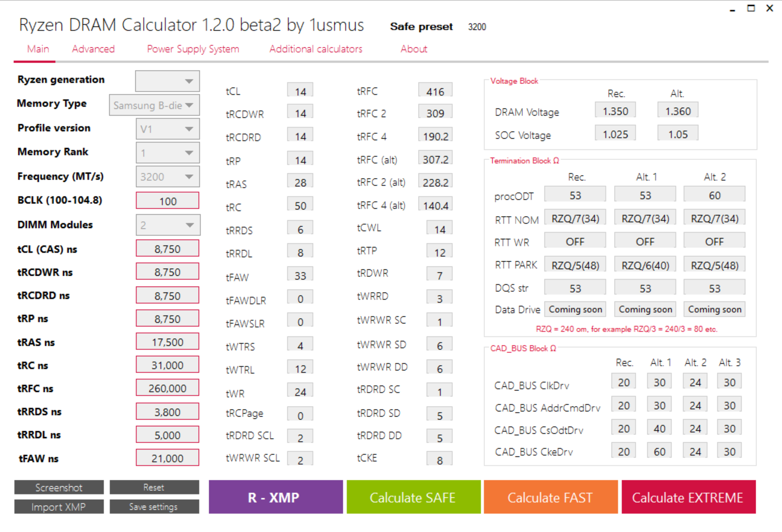Click the tRCDWR ns input field
Image resolution: width=782 pixels, height=532 pixels.
click(x=167, y=272)
